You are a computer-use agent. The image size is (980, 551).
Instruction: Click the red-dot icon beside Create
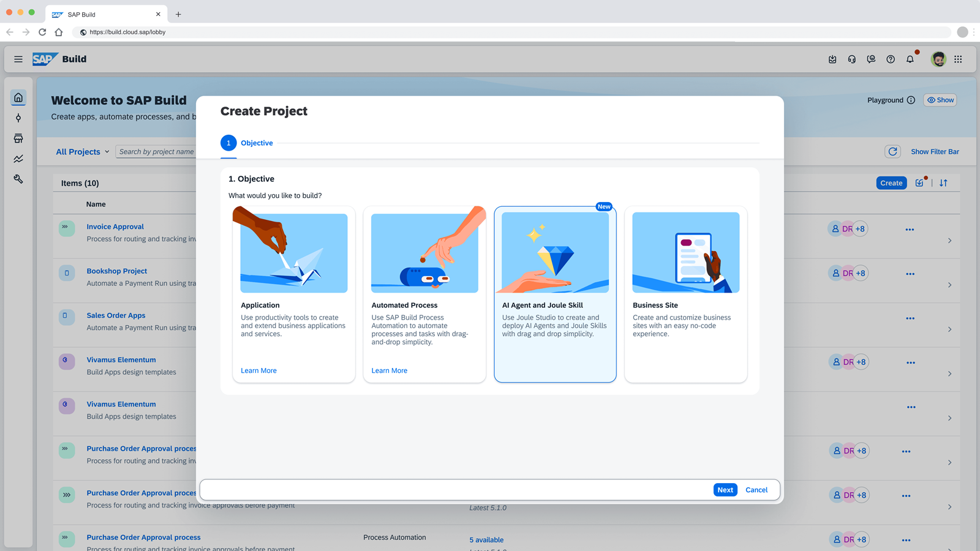click(x=920, y=182)
